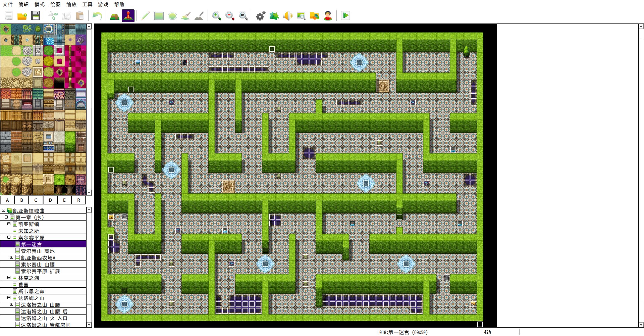Zoom out of the map
644x336 pixels.
[230, 16]
